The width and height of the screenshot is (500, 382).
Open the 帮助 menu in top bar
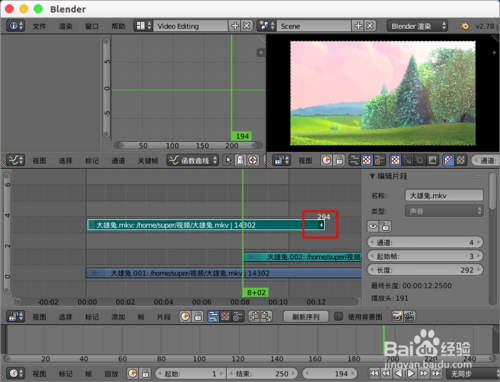point(118,26)
